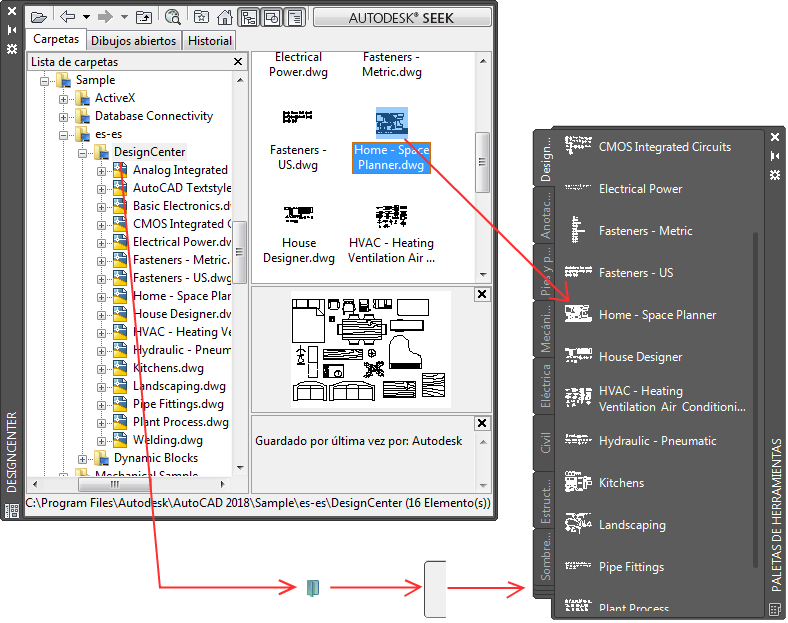Open tool palettes properties gear icon
788x623 pixels.
point(775,175)
